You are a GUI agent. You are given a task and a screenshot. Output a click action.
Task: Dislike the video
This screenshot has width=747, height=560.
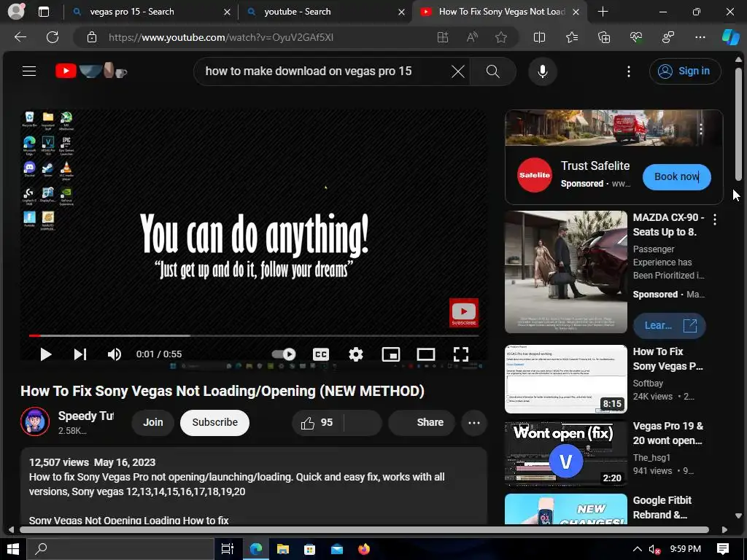click(x=363, y=422)
